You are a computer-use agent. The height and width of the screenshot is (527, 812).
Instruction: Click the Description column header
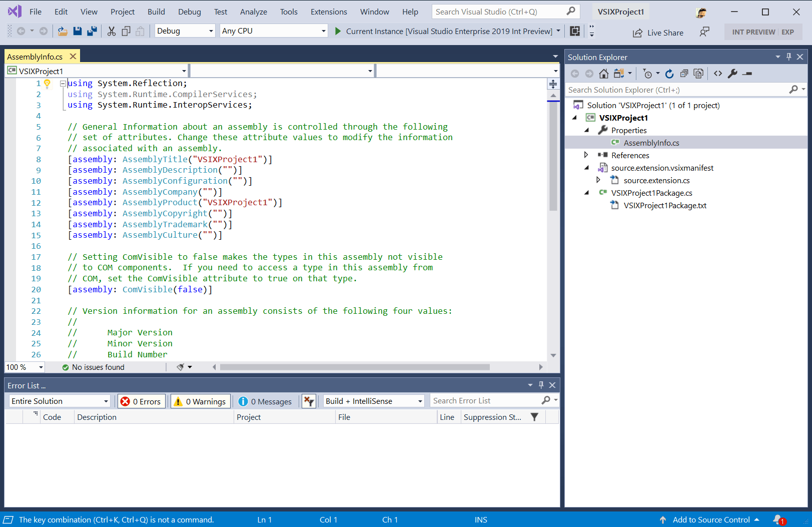[154, 417]
